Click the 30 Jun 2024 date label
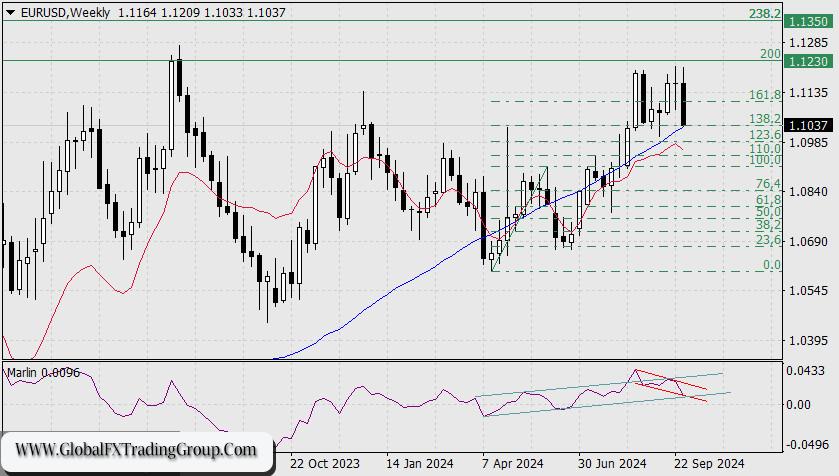Image resolution: width=839 pixels, height=476 pixels. (x=612, y=463)
